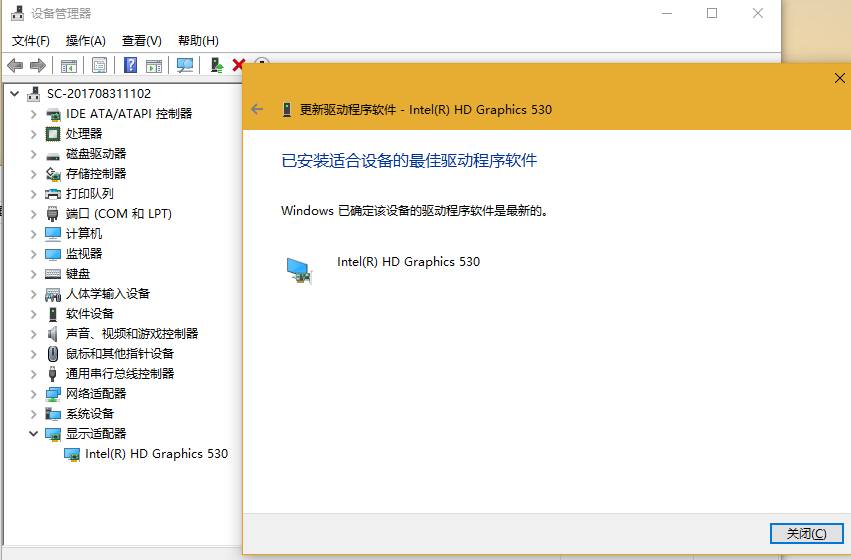Close the update driver dialog with X
This screenshot has width=851, height=560.
coord(839,78)
